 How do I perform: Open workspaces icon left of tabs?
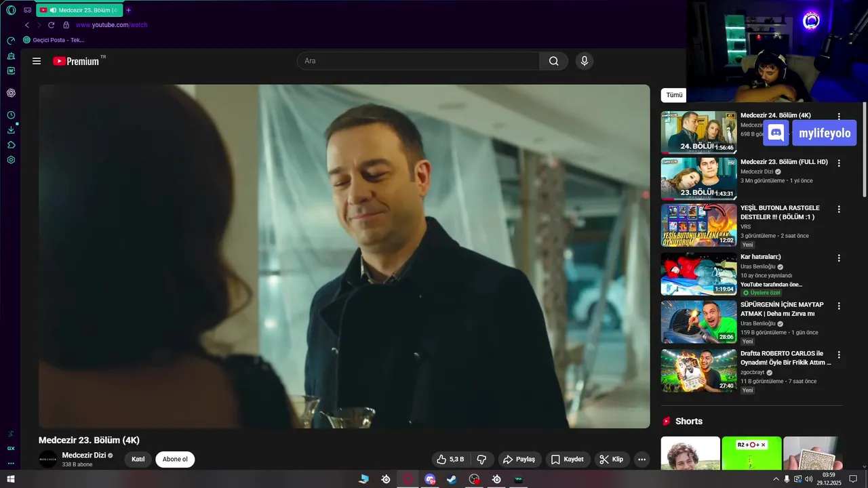[27, 10]
